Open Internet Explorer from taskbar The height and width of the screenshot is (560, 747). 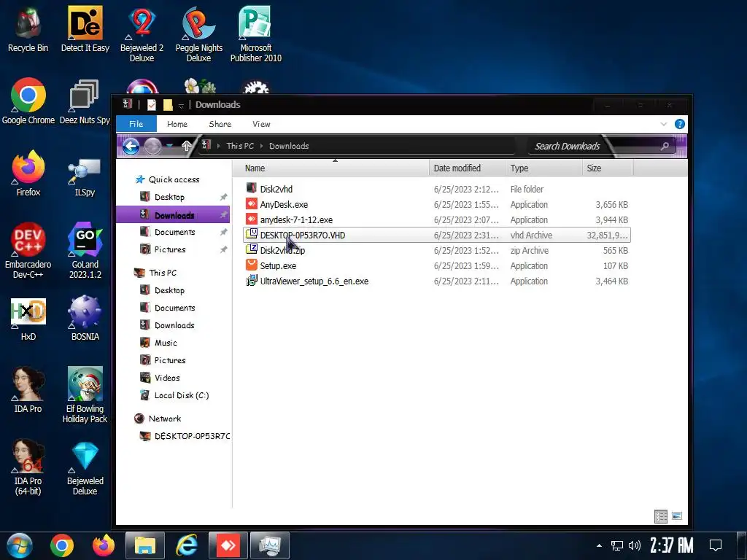click(186, 545)
